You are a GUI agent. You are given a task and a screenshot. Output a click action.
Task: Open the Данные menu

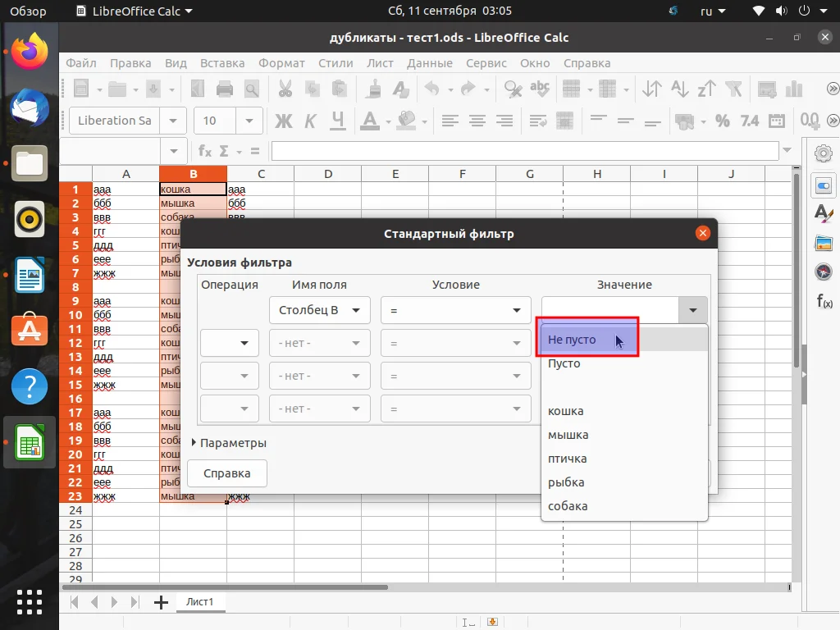pyautogui.click(x=431, y=63)
